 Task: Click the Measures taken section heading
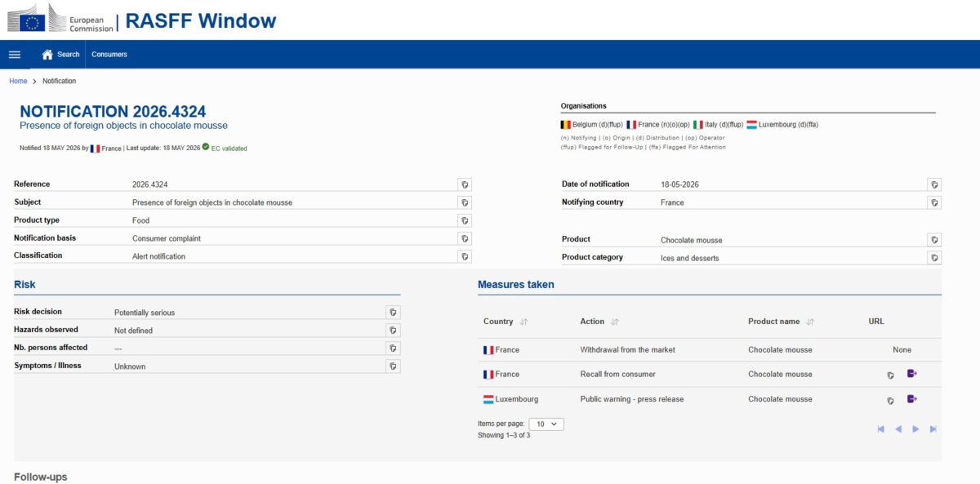click(x=516, y=285)
